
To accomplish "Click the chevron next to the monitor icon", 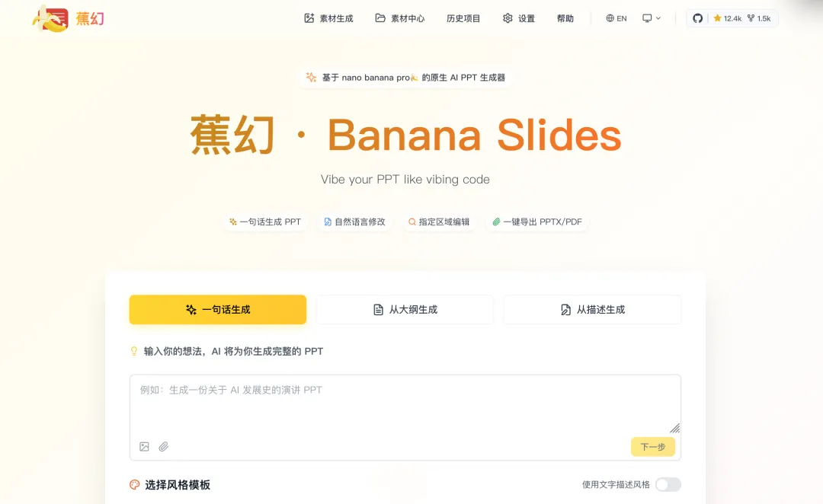I will click(658, 18).
